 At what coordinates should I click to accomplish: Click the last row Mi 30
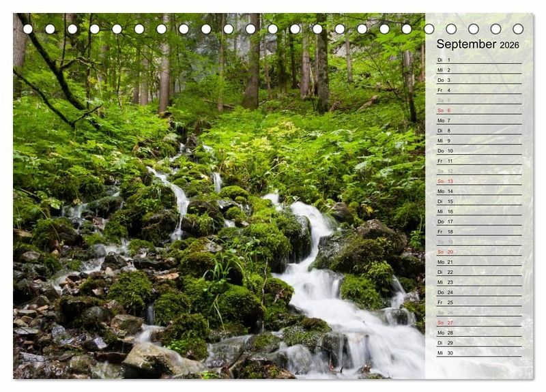pyautogui.click(x=478, y=353)
